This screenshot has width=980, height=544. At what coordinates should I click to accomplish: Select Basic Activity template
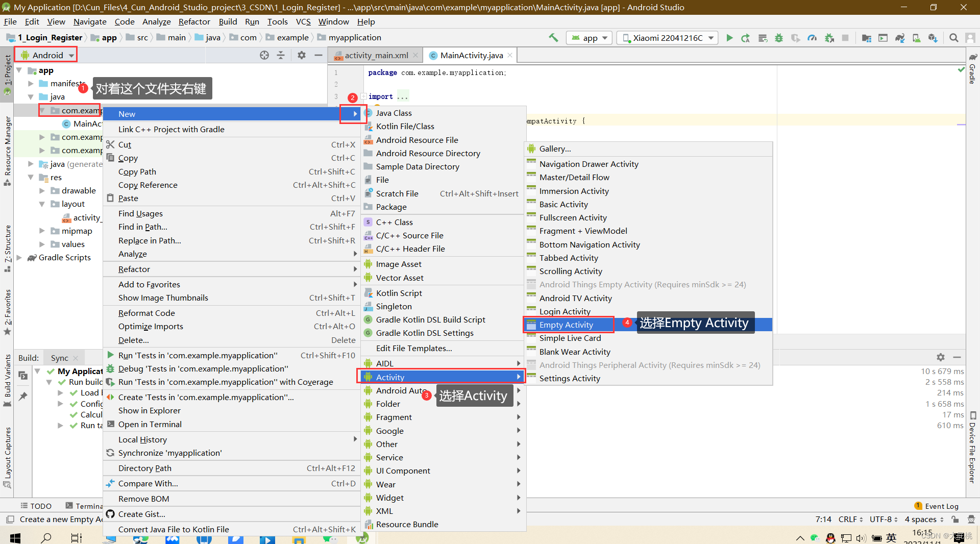click(648, 204)
